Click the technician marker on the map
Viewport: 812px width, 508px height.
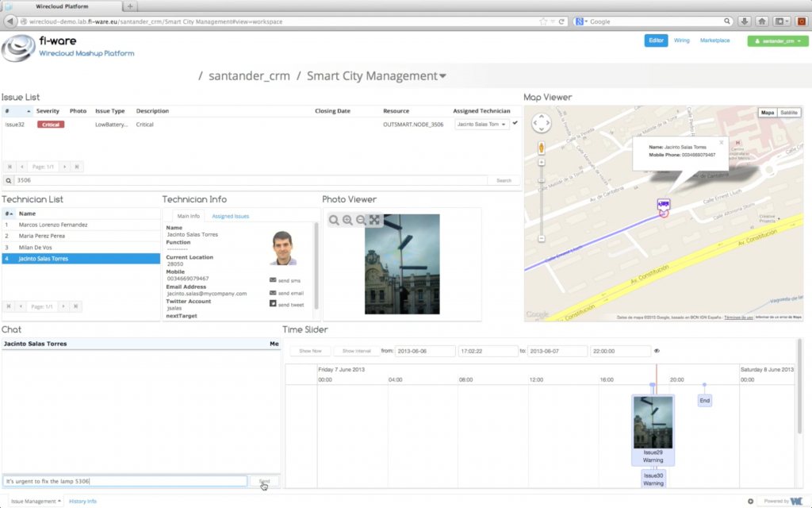click(x=665, y=204)
